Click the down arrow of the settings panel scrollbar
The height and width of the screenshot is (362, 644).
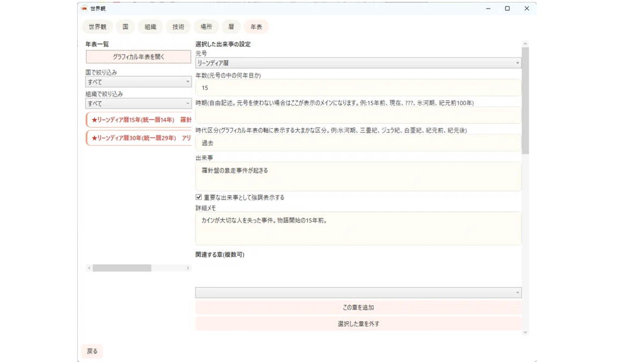point(525,333)
